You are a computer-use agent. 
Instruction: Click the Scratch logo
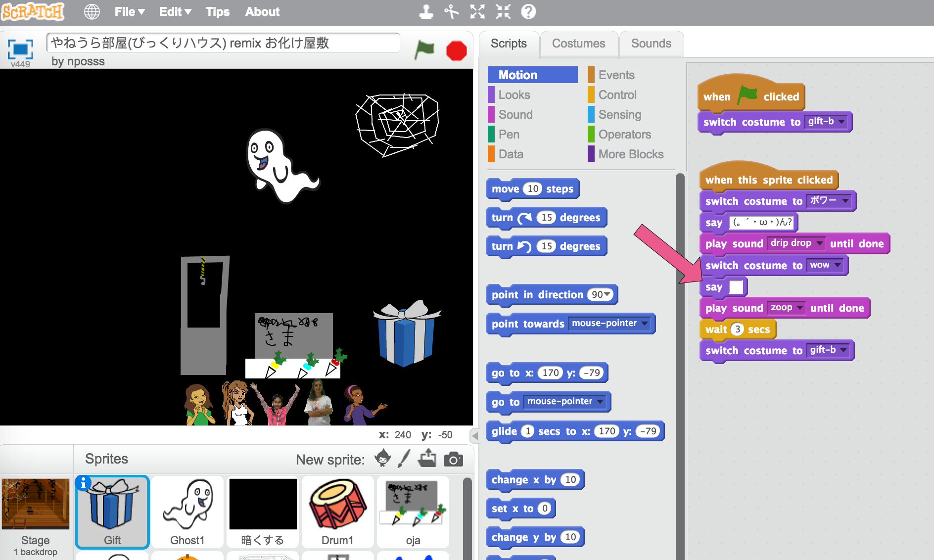33,11
